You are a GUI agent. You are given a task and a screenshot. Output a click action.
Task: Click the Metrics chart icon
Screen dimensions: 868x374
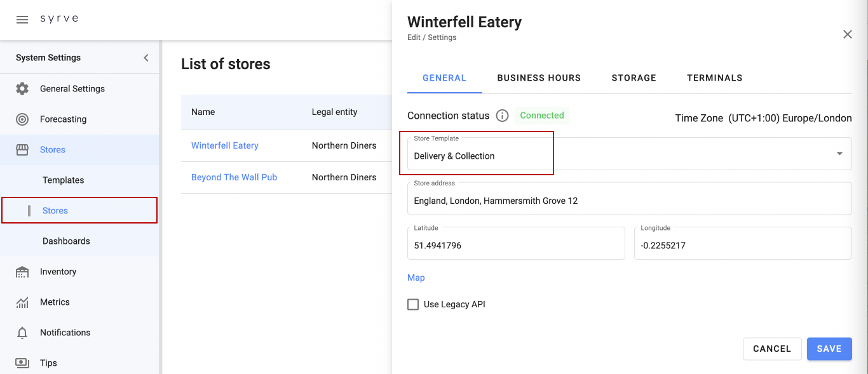pyautogui.click(x=22, y=302)
